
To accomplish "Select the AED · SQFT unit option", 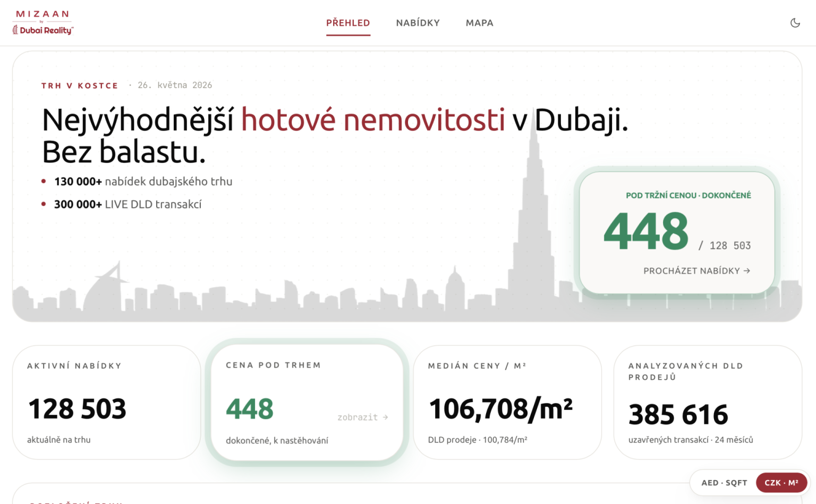I will (724, 483).
